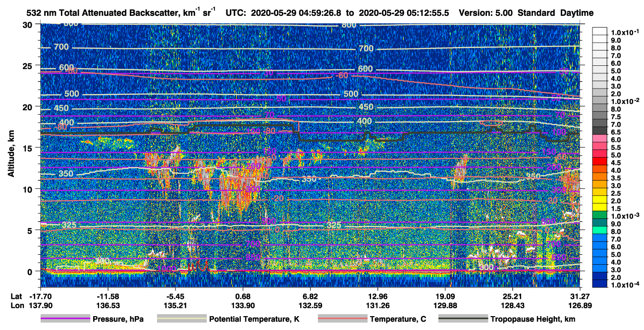Click the colorbar label 2.5
644x330 pixels.
617,193
